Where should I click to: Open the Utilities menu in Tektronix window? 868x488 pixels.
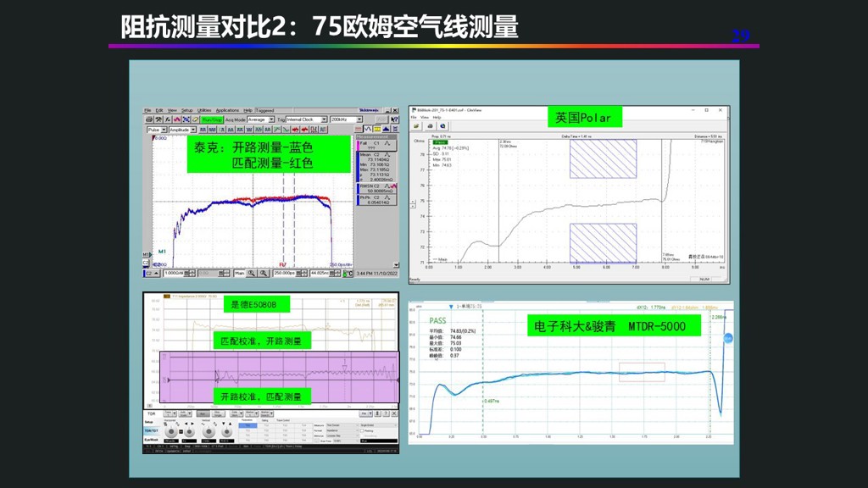coord(204,111)
